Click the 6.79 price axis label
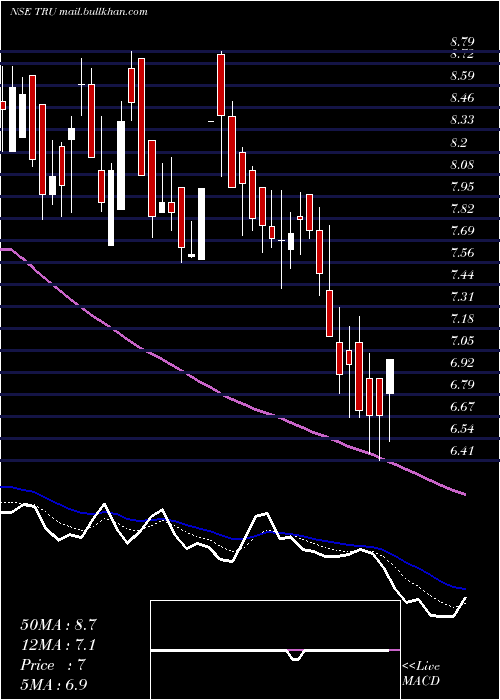500x700 pixels. tap(462, 384)
